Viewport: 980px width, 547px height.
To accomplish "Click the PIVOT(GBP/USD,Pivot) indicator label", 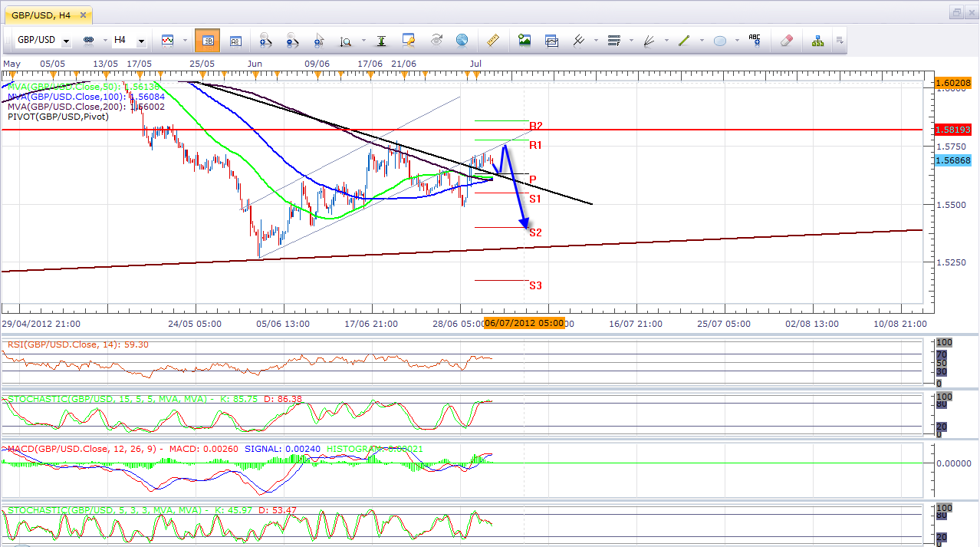I will (x=58, y=117).
